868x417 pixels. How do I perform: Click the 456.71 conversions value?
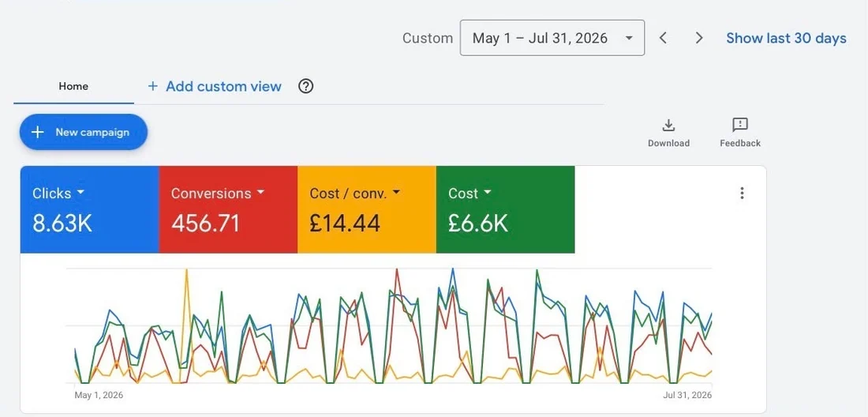pos(205,224)
